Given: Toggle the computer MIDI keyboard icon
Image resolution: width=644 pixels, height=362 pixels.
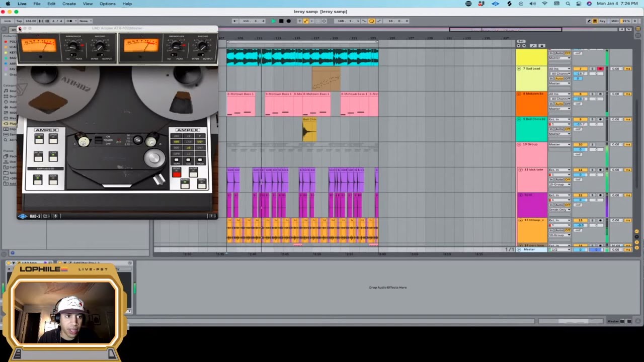Looking at the screenshot, I should pos(595,21).
